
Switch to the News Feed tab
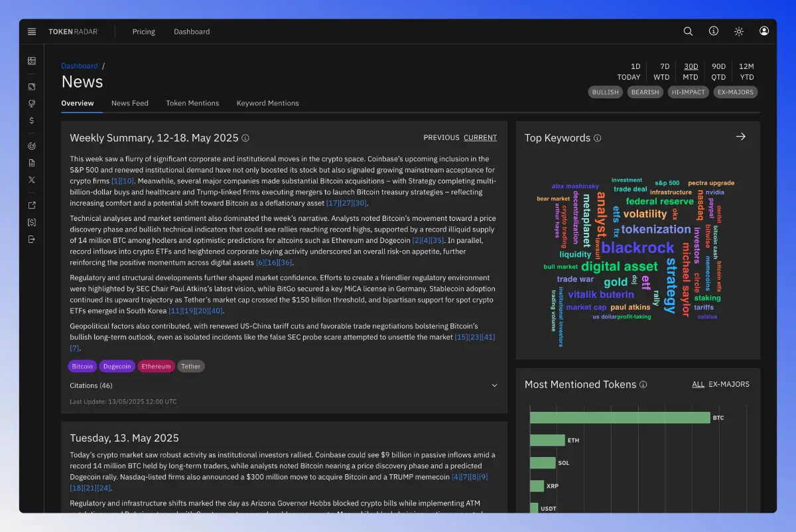pyautogui.click(x=130, y=103)
